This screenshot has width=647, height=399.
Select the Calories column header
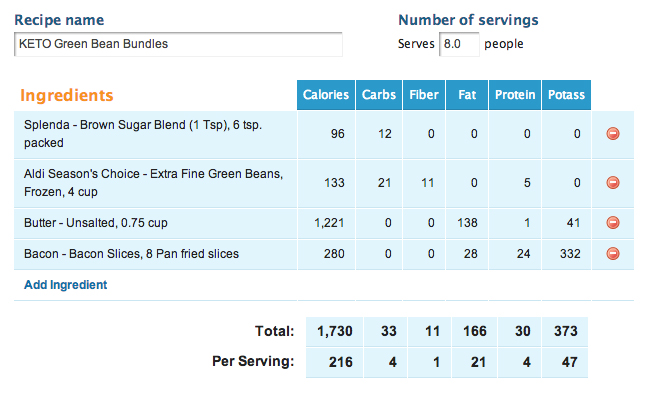click(x=326, y=95)
